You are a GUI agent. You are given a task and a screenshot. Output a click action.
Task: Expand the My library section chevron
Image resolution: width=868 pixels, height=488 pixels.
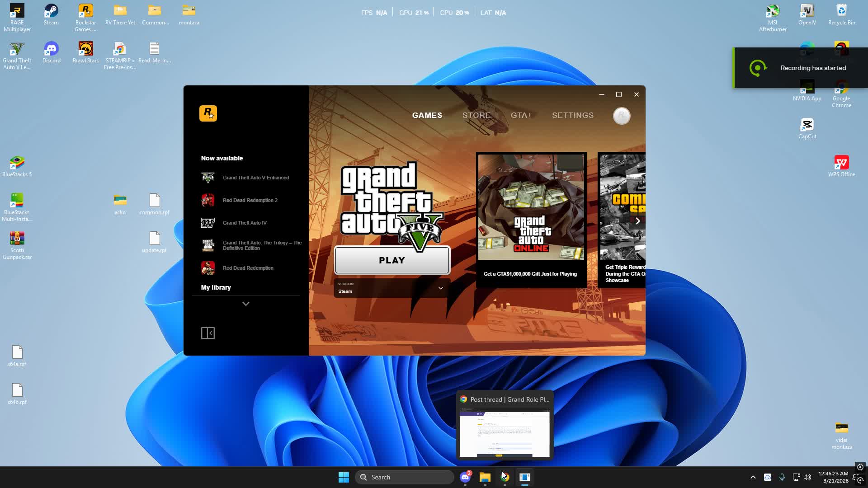coord(245,304)
